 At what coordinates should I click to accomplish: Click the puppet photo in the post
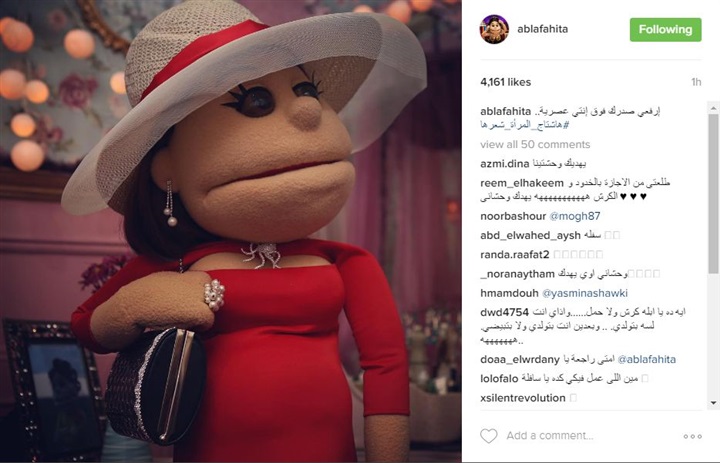pos(231,232)
